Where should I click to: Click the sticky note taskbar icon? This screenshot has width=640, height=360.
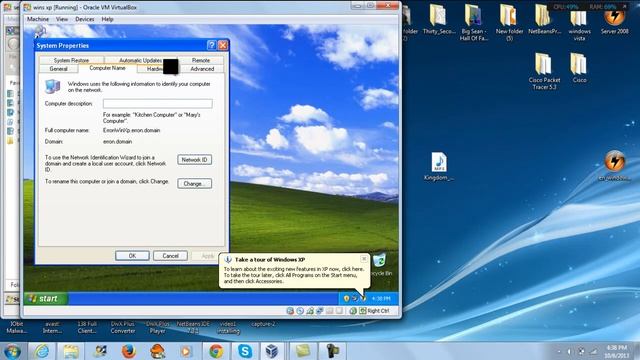[303, 351]
